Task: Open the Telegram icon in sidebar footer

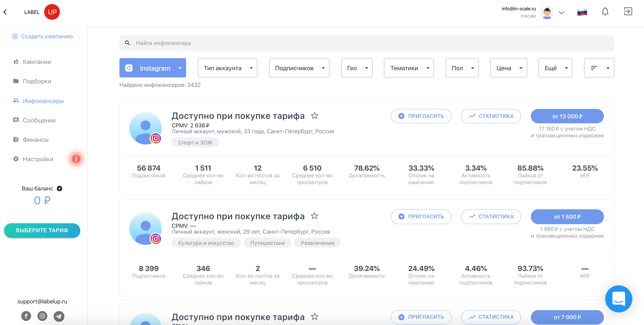Action: point(59,316)
